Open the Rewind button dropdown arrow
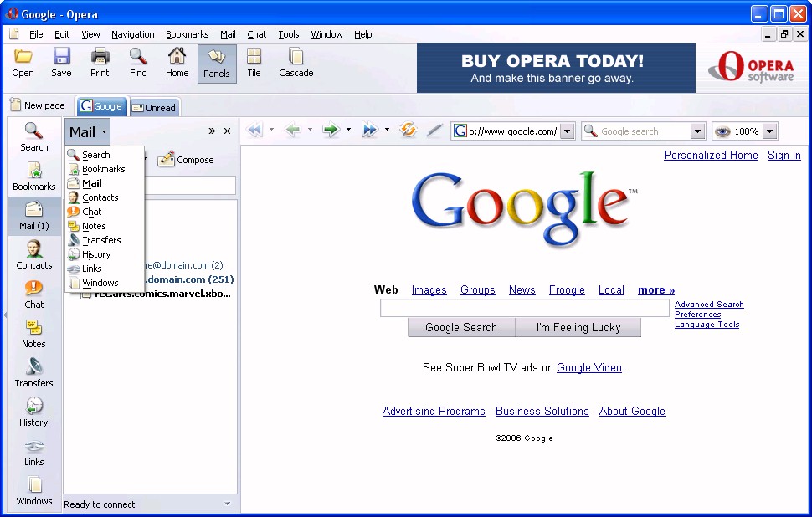Image resolution: width=812 pixels, height=517 pixels. pos(271,130)
